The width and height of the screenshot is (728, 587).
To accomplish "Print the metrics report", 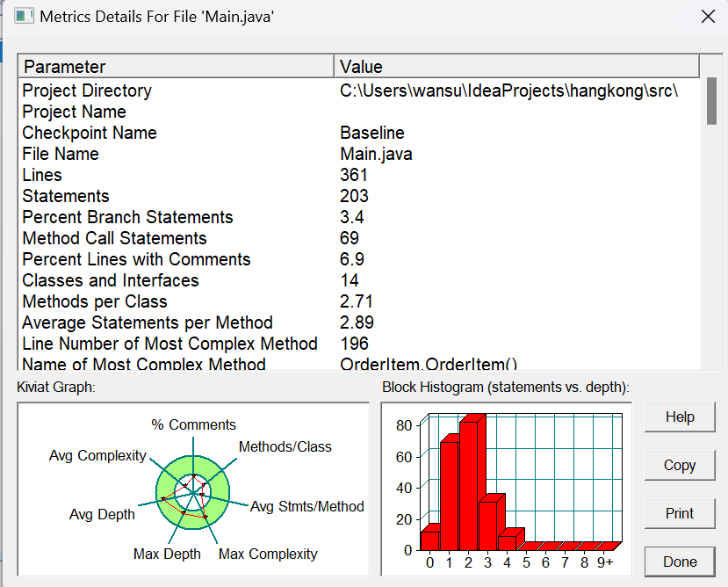I will 680,513.
